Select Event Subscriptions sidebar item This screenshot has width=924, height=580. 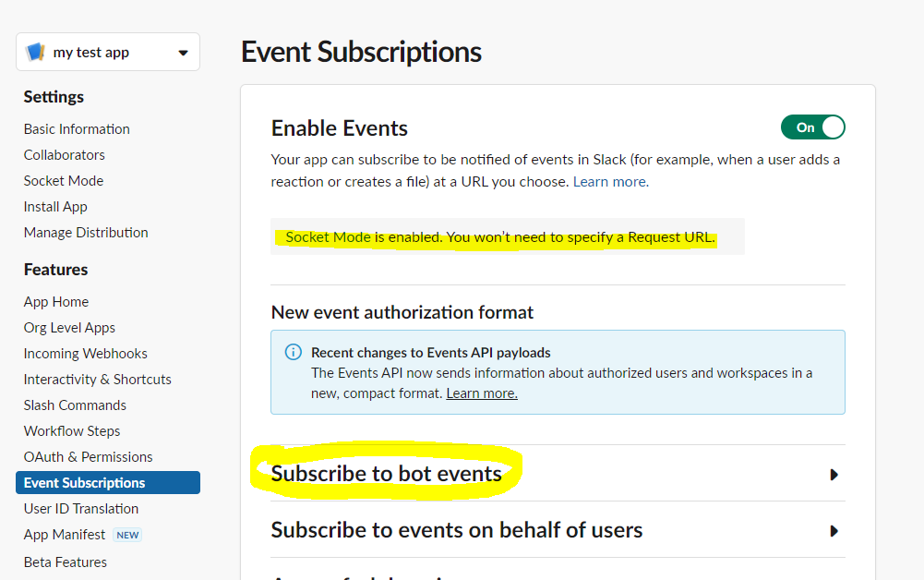[x=108, y=483]
